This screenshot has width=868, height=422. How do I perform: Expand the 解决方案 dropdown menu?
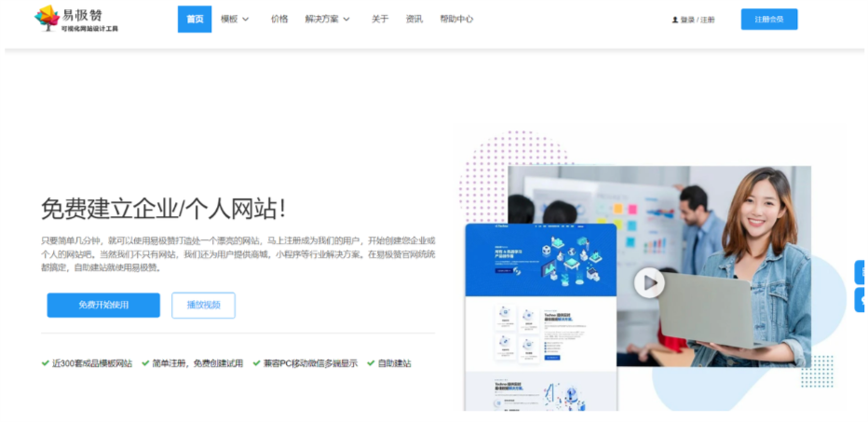(x=328, y=19)
